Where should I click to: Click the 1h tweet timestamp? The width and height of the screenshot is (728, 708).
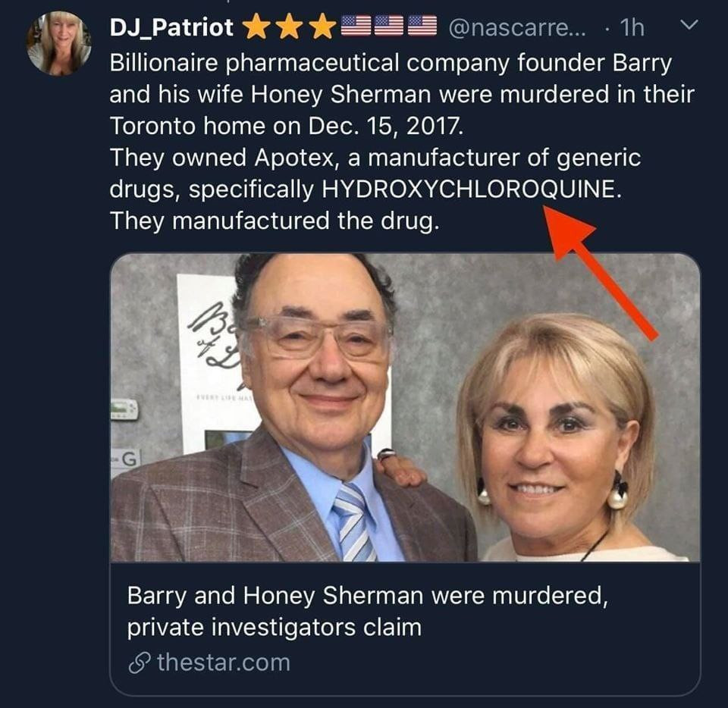tap(632, 28)
